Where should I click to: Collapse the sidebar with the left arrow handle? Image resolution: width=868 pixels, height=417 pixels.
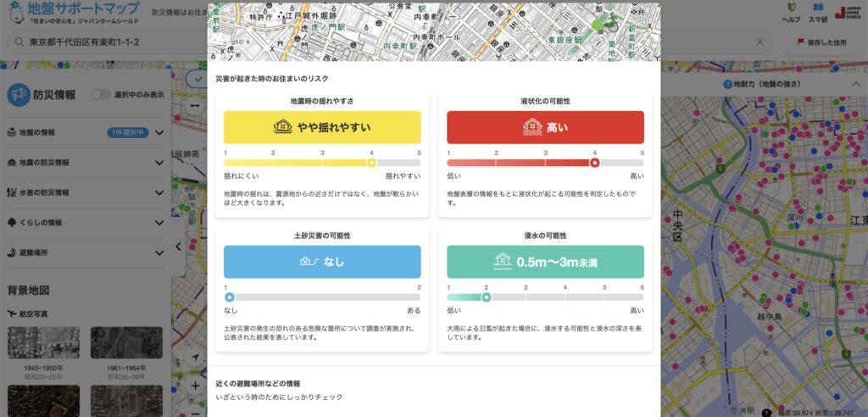click(178, 247)
